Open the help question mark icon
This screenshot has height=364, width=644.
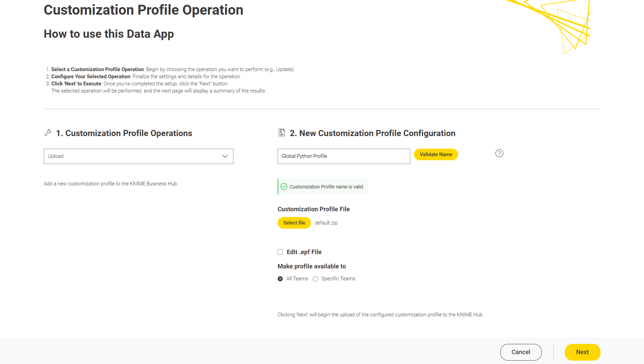[499, 153]
